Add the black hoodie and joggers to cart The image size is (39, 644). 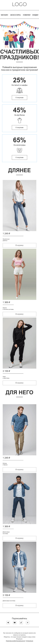(x=19, y=383)
